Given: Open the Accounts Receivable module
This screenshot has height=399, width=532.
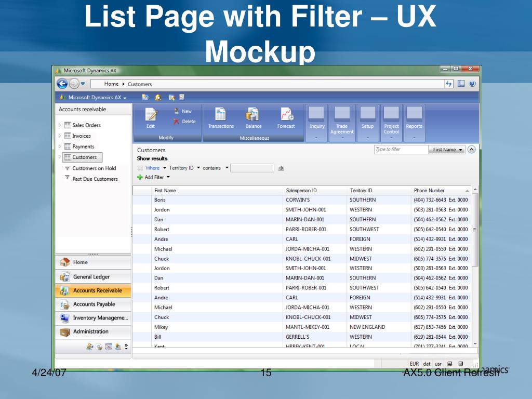Looking at the screenshot, I should 93,290.
